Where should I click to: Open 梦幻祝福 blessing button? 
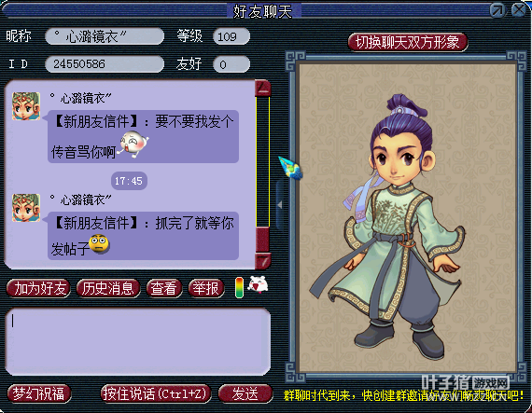(x=38, y=393)
